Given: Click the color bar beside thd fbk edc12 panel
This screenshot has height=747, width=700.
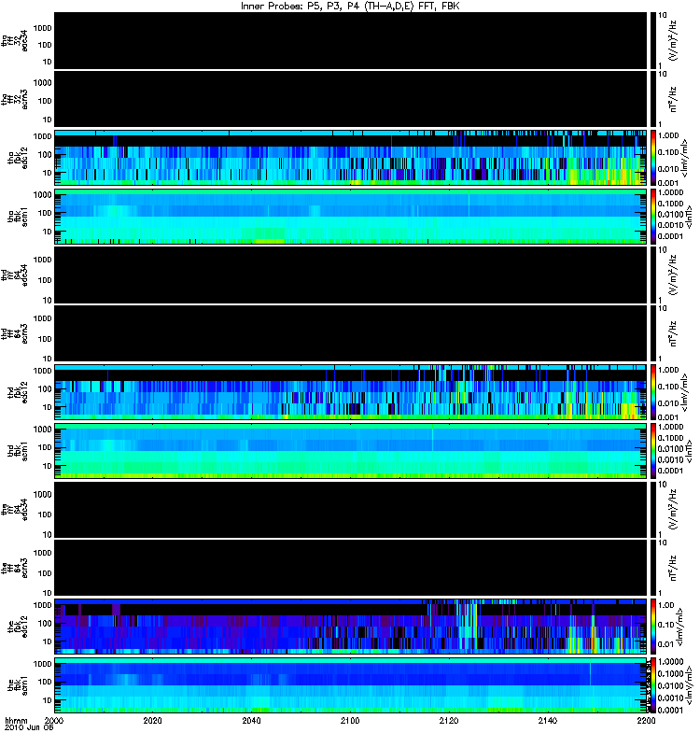Looking at the screenshot, I should coord(653,392).
